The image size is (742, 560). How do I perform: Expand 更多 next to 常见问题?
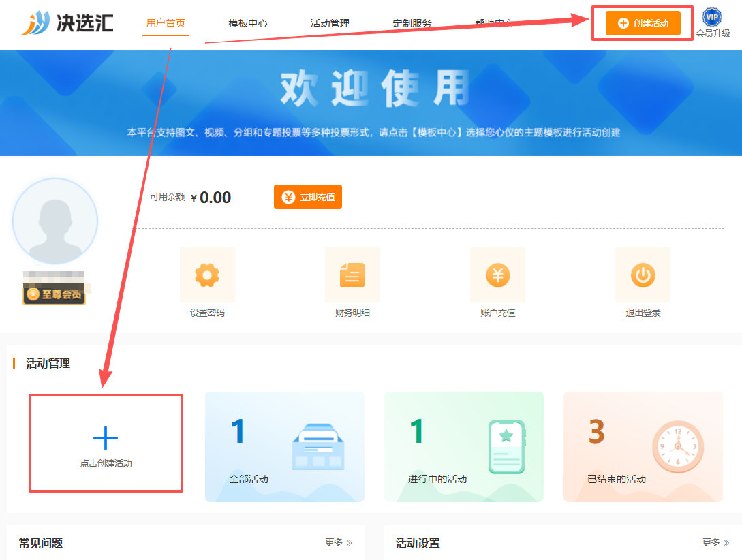tap(339, 542)
